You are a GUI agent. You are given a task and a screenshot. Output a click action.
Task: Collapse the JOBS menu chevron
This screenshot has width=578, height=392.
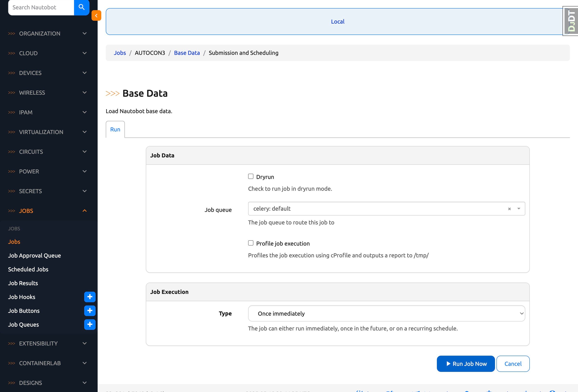pos(85,211)
